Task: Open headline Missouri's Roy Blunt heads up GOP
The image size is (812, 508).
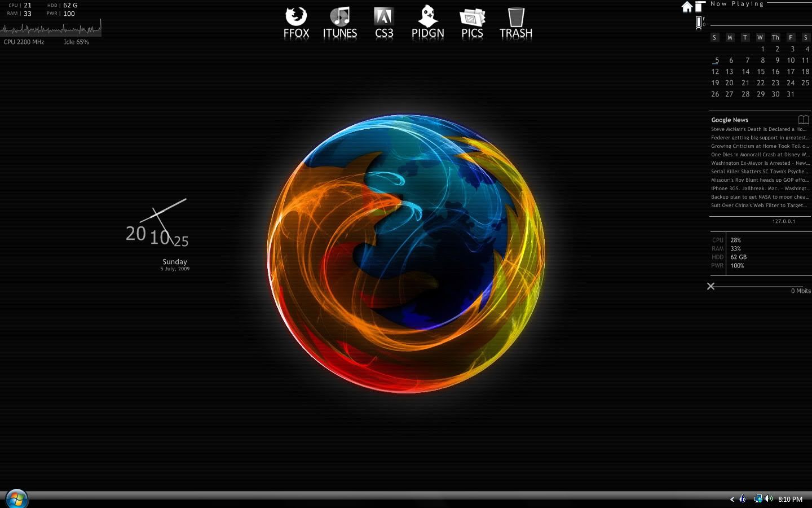Action: pos(760,180)
